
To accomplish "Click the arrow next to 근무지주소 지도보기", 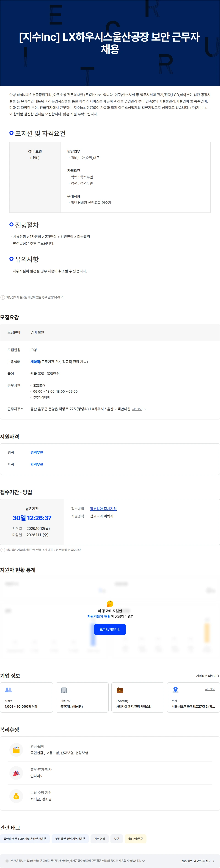I will [145, 409].
